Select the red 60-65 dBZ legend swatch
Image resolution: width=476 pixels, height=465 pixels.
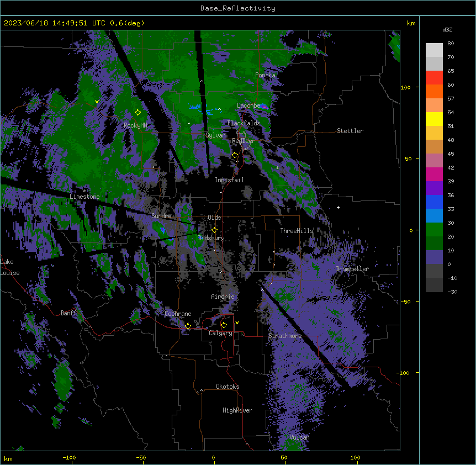434,78
